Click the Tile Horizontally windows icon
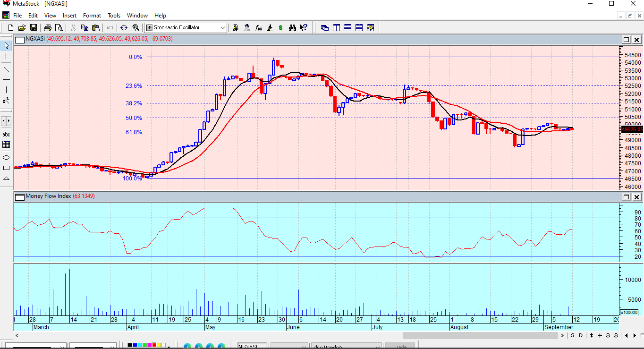This screenshot has height=349, width=644. coord(347,27)
